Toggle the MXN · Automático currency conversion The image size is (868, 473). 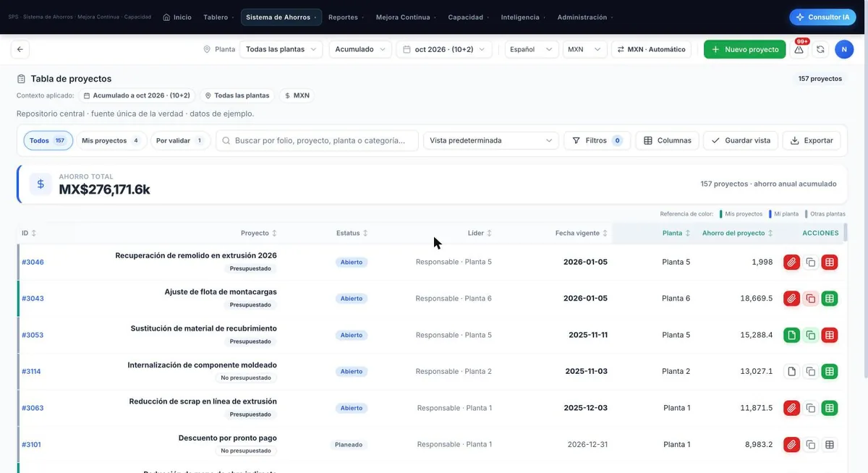(651, 49)
